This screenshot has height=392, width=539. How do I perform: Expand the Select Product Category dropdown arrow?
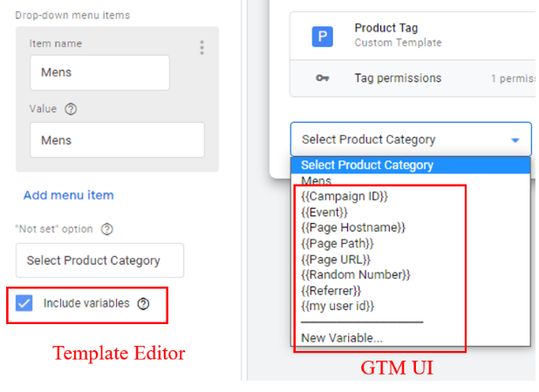pyautogui.click(x=515, y=140)
